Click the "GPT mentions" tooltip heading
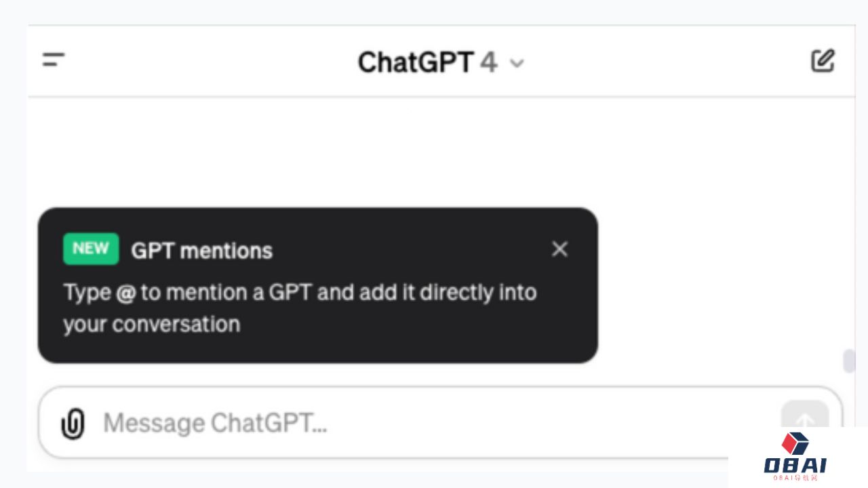The image size is (868, 488). (201, 251)
